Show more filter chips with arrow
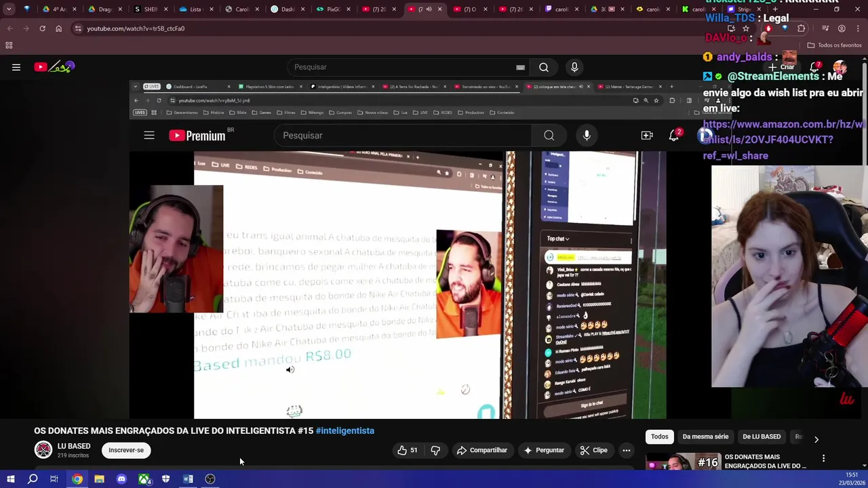The image size is (868, 488). [x=816, y=439]
